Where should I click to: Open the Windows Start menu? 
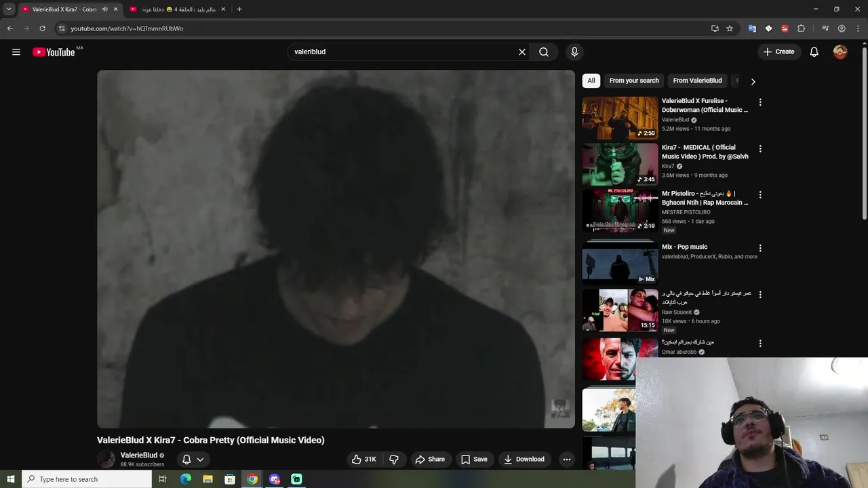10,479
